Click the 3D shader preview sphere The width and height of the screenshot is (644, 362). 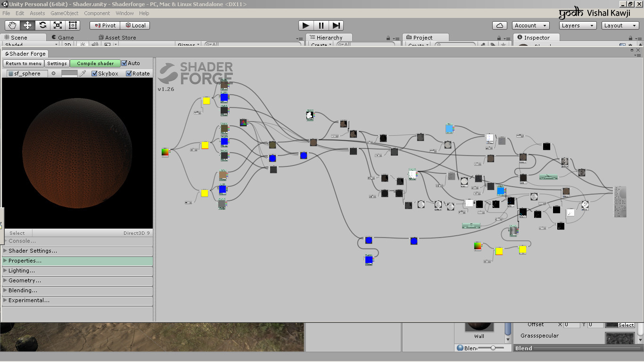pos(77,154)
